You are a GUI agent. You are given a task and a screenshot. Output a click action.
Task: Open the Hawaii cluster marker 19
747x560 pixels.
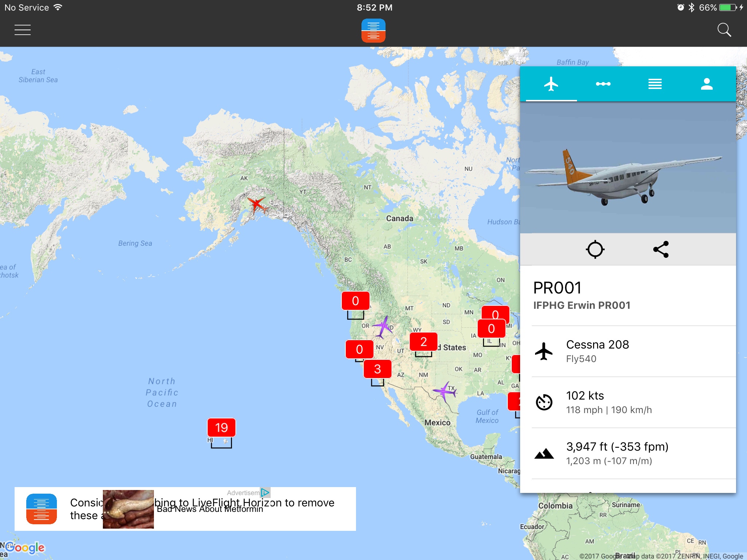[221, 428]
